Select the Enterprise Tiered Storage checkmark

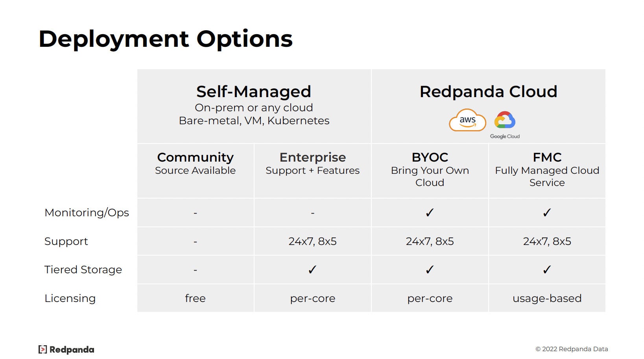[312, 270]
